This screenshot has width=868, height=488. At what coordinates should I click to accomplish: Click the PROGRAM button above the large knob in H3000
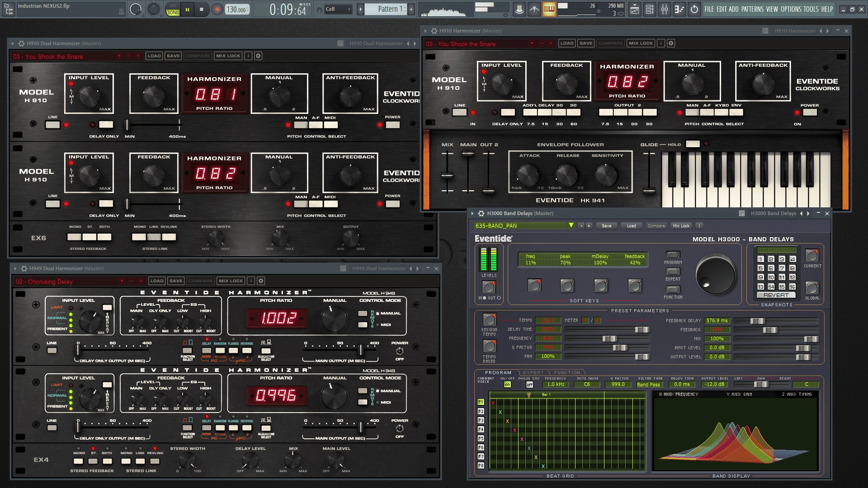673,255
